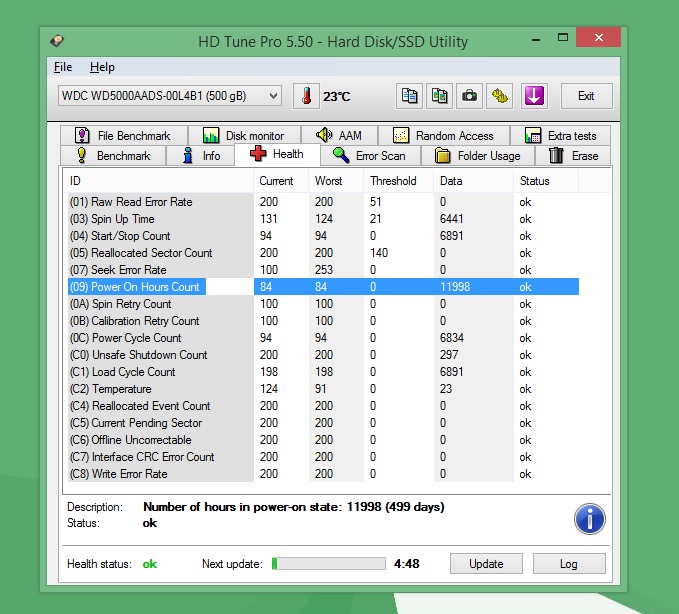Switch to the File Benchmark tab

click(x=124, y=136)
